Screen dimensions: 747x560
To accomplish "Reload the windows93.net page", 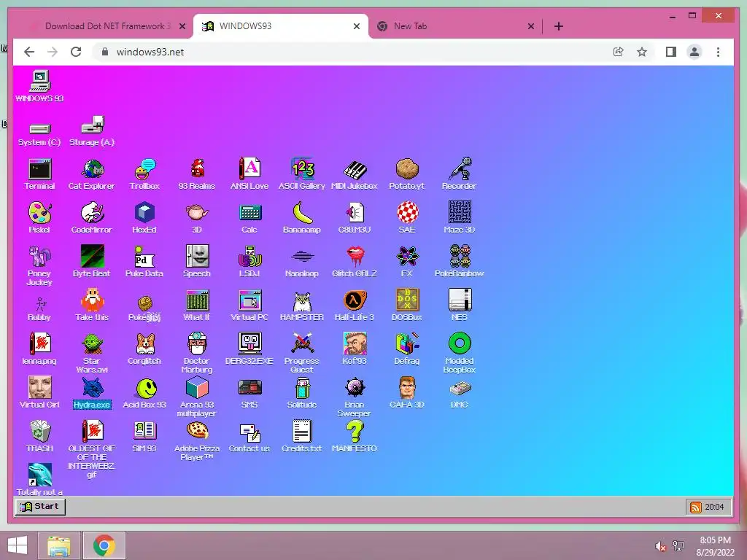I will [x=76, y=52].
